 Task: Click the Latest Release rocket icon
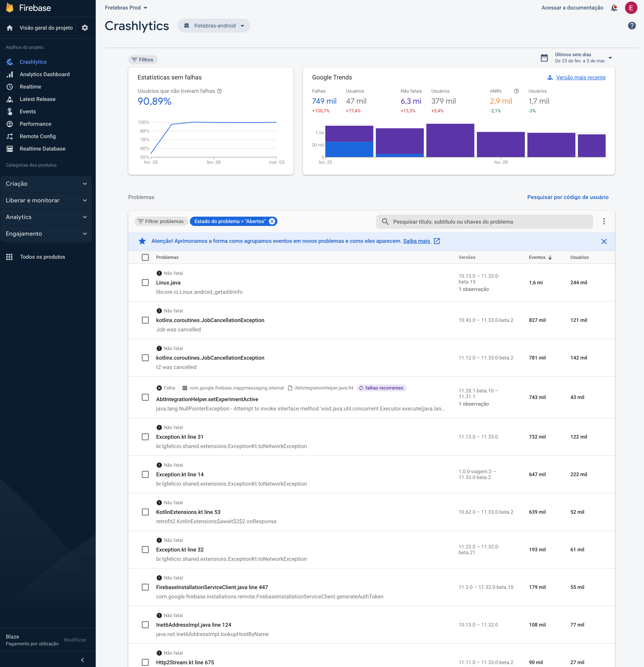pos(9,99)
